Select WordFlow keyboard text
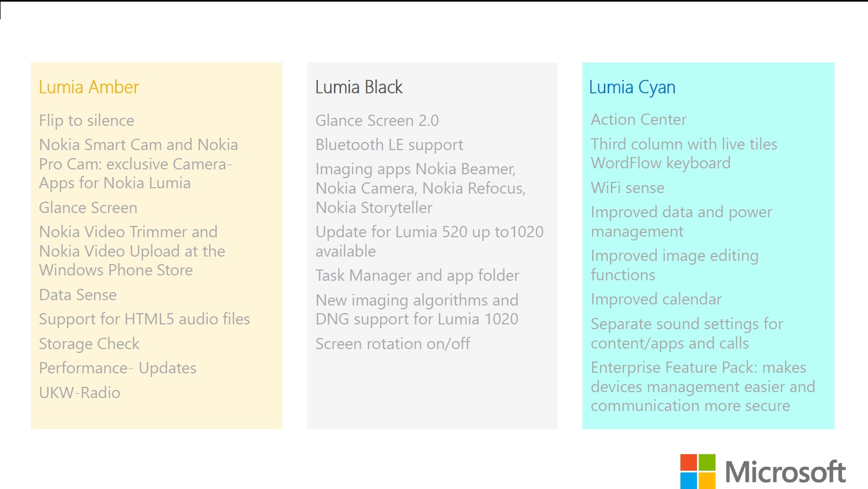 (660, 163)
